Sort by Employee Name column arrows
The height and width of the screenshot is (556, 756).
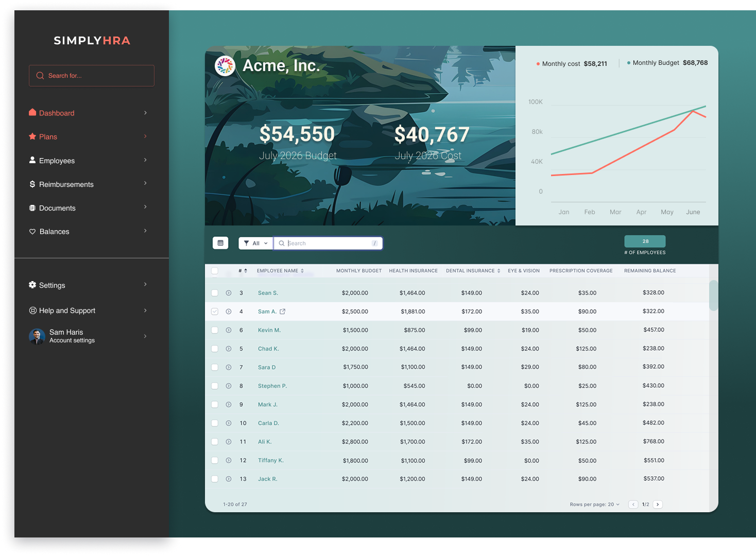coord(302,271)
